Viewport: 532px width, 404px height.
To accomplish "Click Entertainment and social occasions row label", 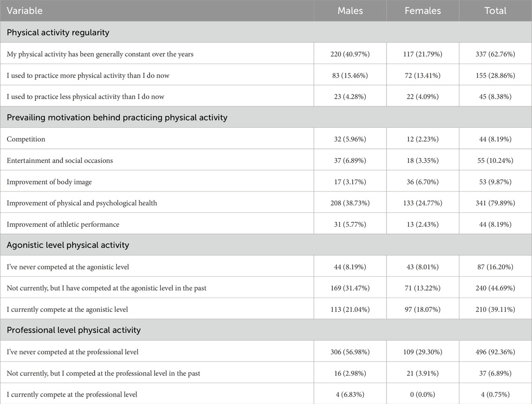I will pyautogui.click(x=60, y=160).
